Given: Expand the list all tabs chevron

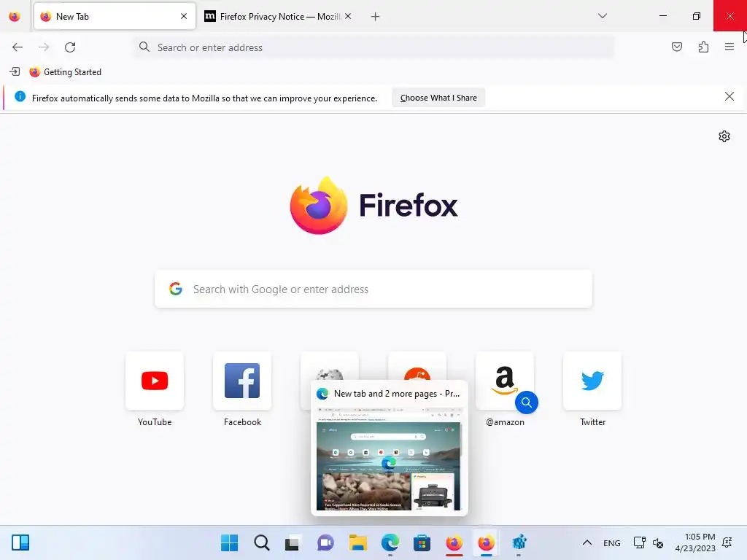Looking at the screenshot, I should (x=602, y=16).
